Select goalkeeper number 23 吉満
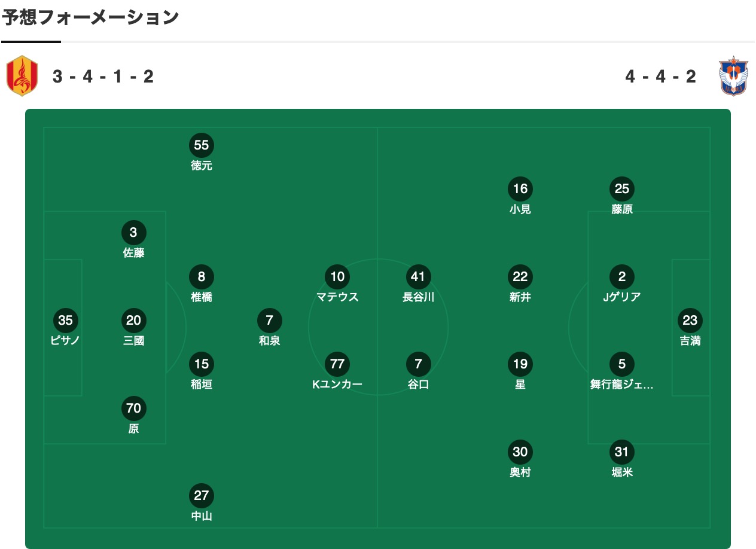The image size is (756, 549). point(690,328)
